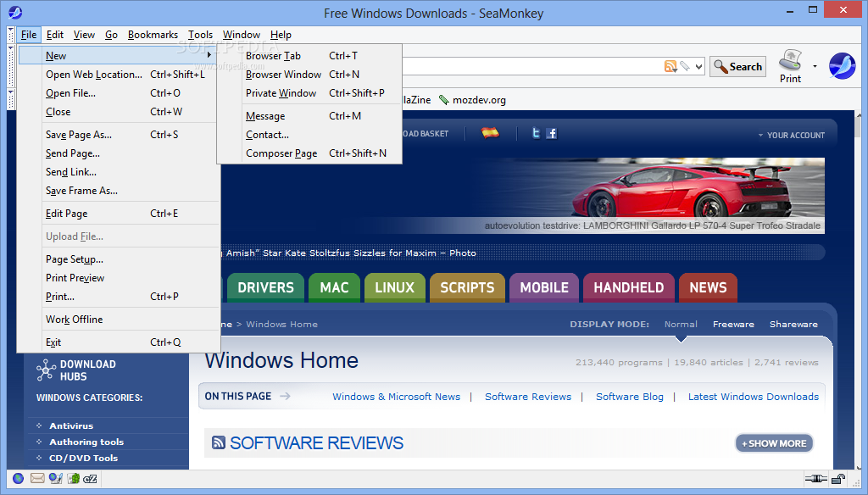Open the Antivirus category link

pos(71,425)
